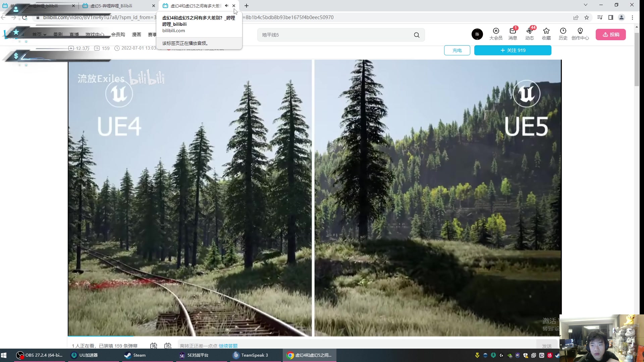Open the 会员购 navigation item

click(x=118, y=35)
